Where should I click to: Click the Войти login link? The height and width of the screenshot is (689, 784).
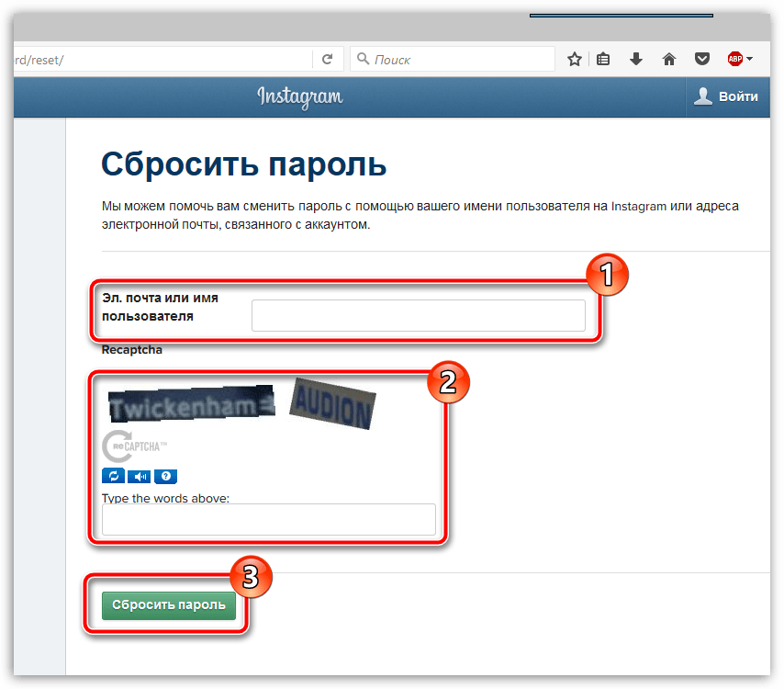pyautogui.click(x=738, y=96)
